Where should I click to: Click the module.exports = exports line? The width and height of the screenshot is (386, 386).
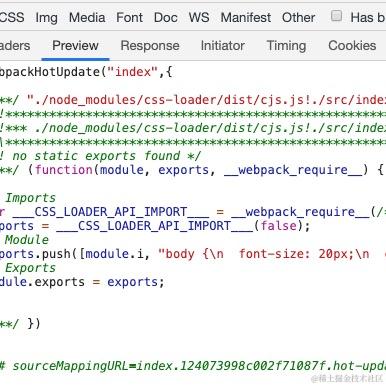point(82,282)
